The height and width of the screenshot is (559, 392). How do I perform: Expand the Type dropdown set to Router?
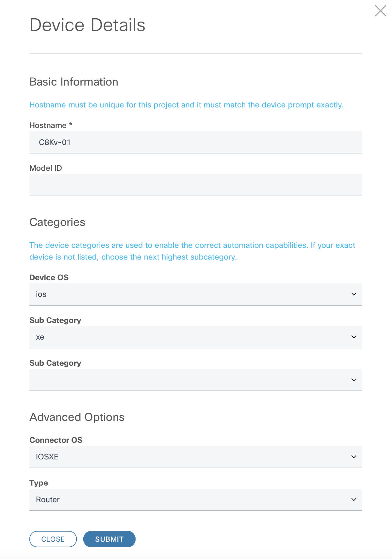[x=189, y=500]
